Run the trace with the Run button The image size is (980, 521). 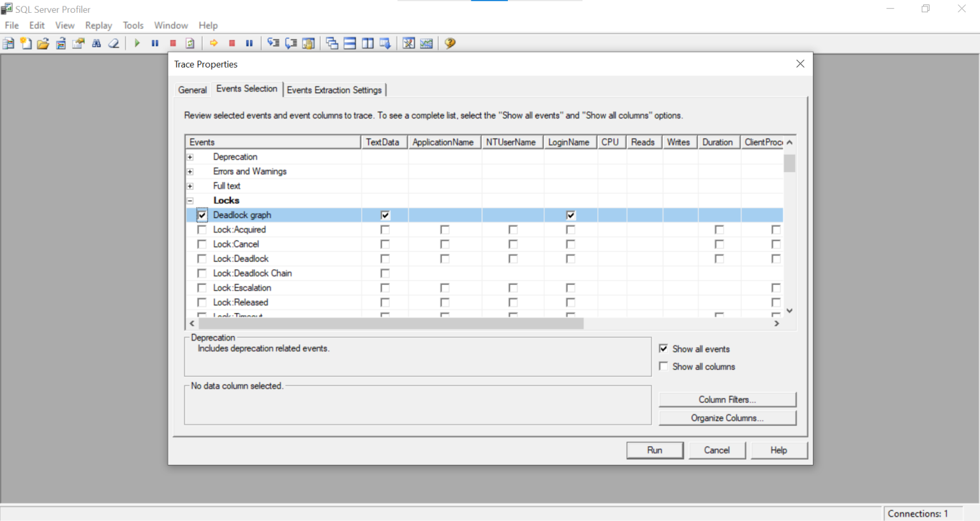point(655,450)
